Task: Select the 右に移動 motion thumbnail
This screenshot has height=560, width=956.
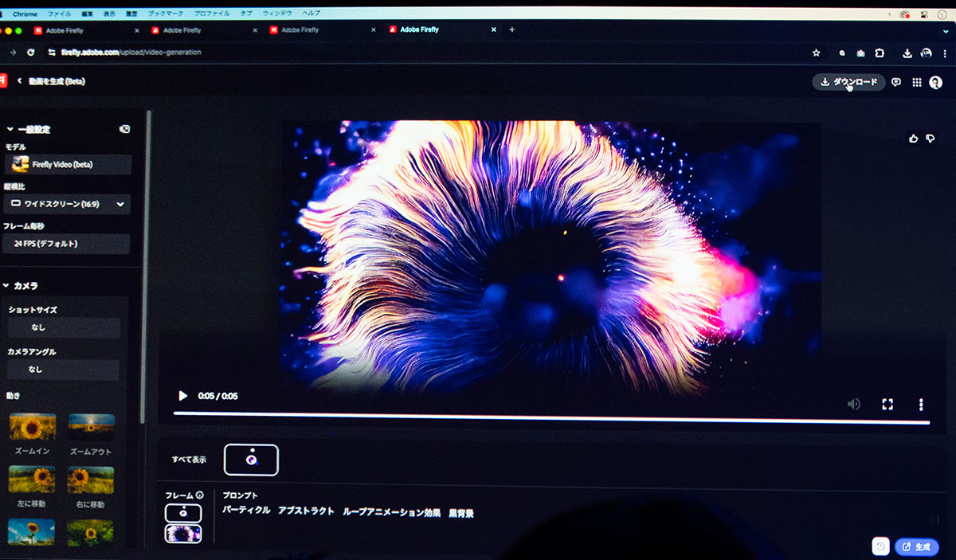Action: pos(90,480)
